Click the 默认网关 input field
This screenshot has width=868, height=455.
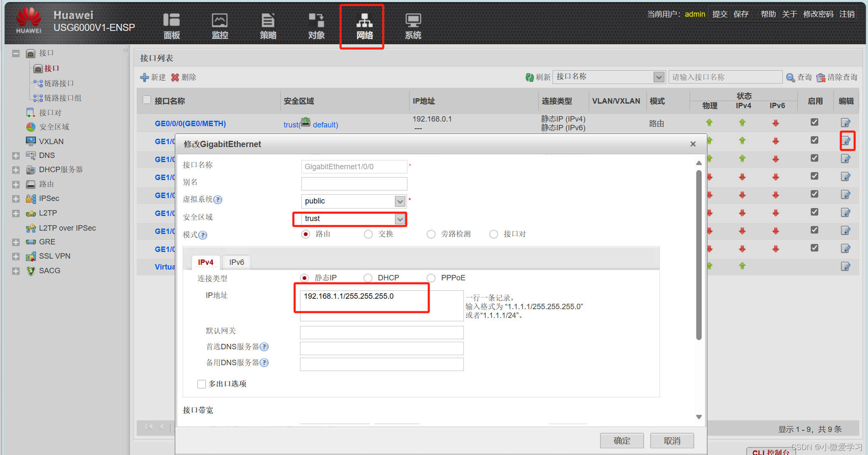[382, 332]
